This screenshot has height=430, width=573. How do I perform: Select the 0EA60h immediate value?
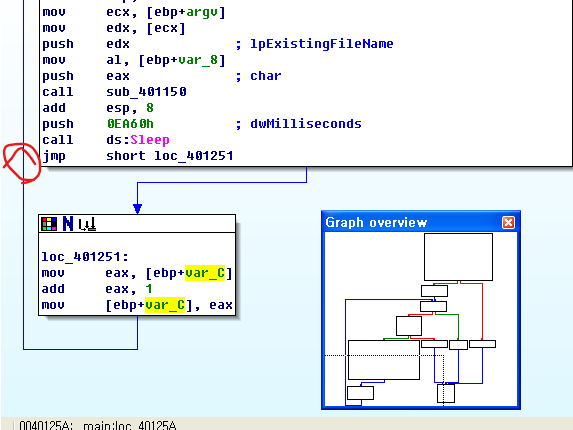[130, 124]
